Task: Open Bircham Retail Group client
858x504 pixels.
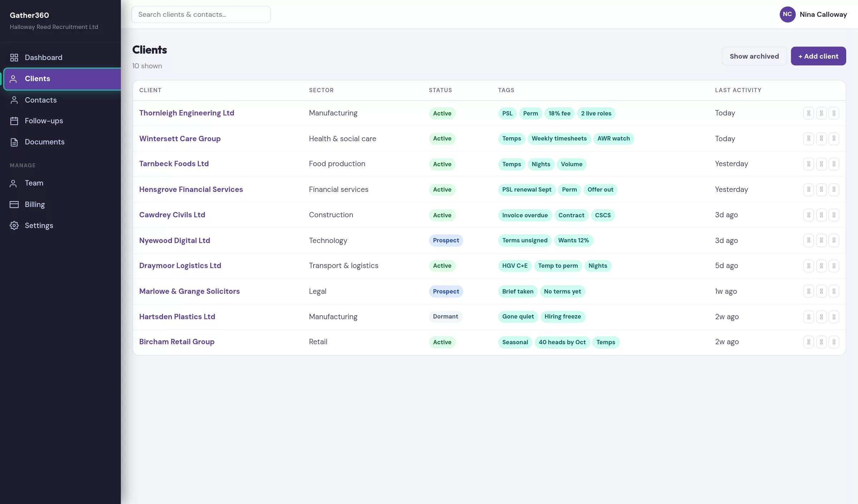Action: pyautogui.click(x=177, y=342)
